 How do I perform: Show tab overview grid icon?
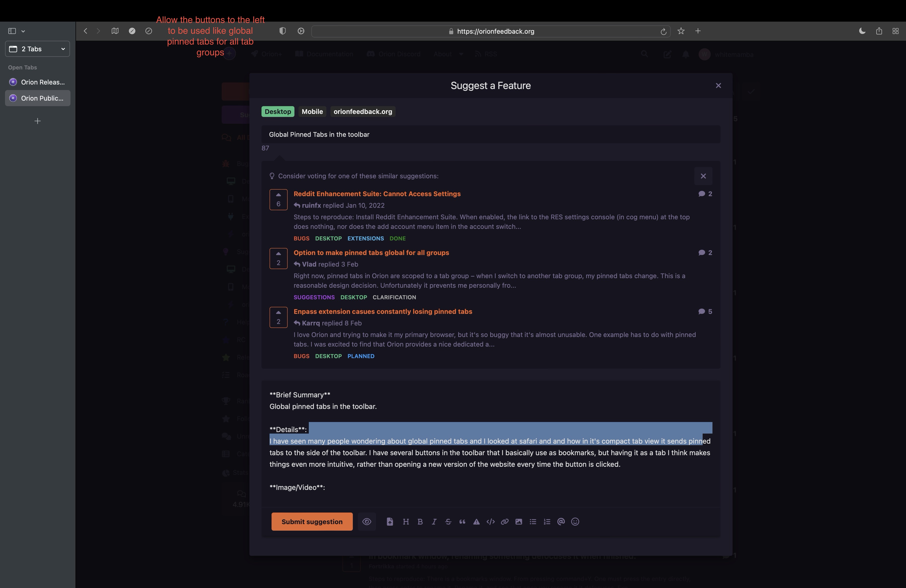coord(896,31)
